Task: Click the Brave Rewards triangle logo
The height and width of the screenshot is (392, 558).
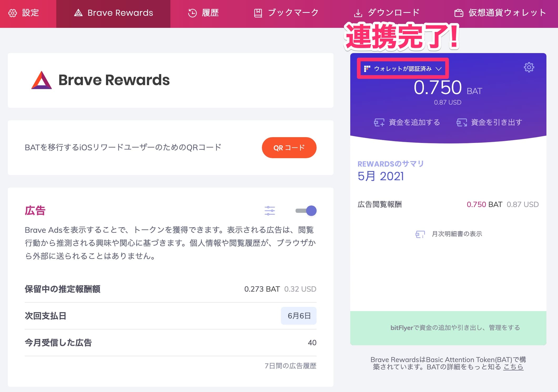Action: click(x=42, y=80)
